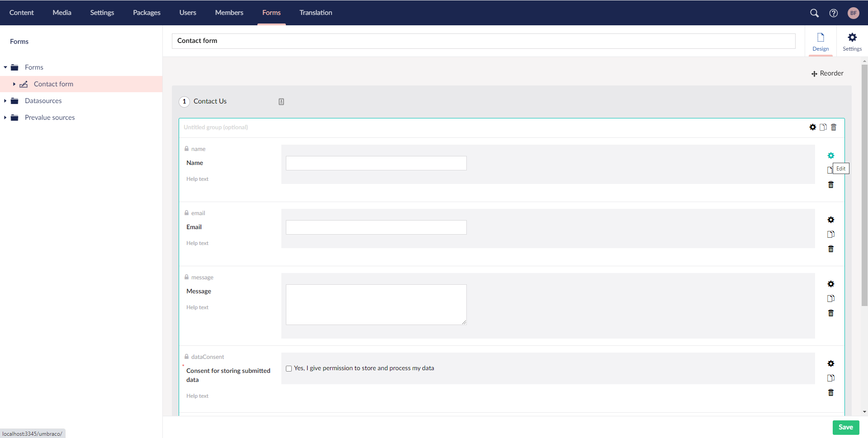The image size is (868, 438).
Task: Delete the dataConsent field
Action: tap(831, 392)
